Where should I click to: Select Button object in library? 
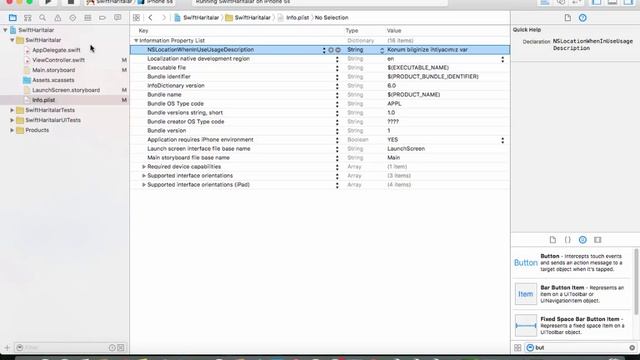click(571, 262)
